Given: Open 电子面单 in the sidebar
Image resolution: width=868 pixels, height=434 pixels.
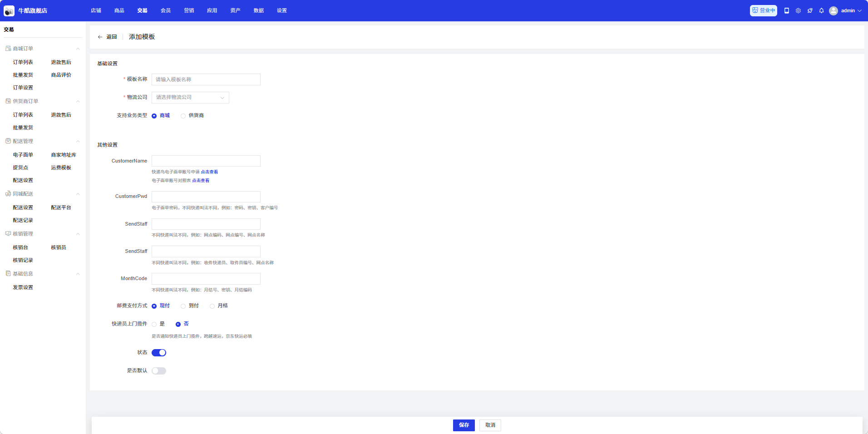Looking at the screenshot, I should (x=23, y=155).
